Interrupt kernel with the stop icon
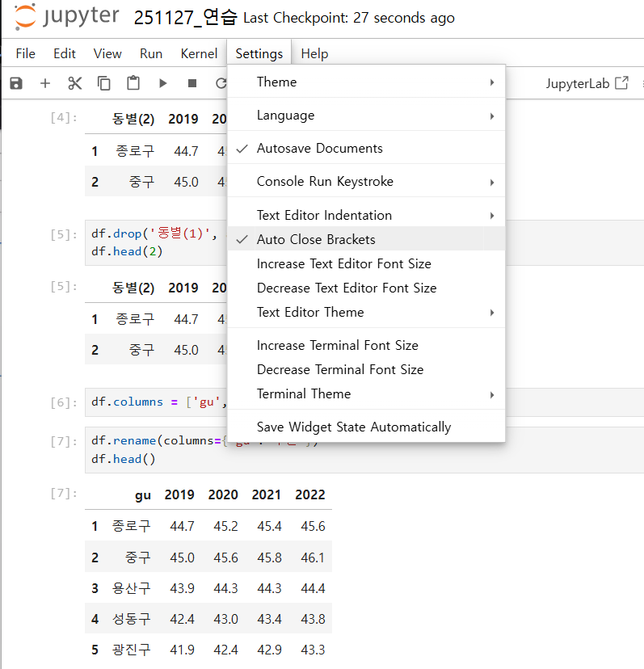 192,83
